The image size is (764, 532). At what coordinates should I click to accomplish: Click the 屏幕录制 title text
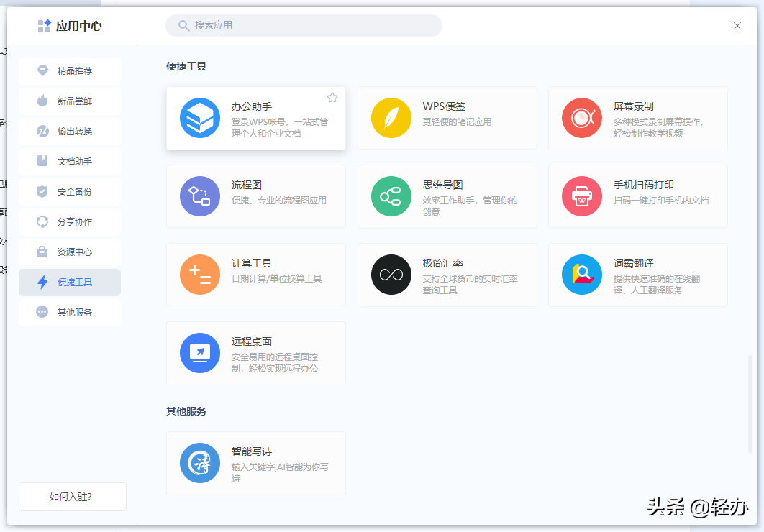pos(633,106)
